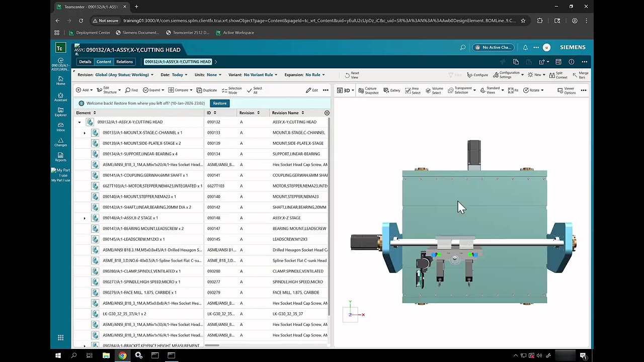Click the global search magnifier icon
The image size is (644, 362).
click(x=463, y=47)
